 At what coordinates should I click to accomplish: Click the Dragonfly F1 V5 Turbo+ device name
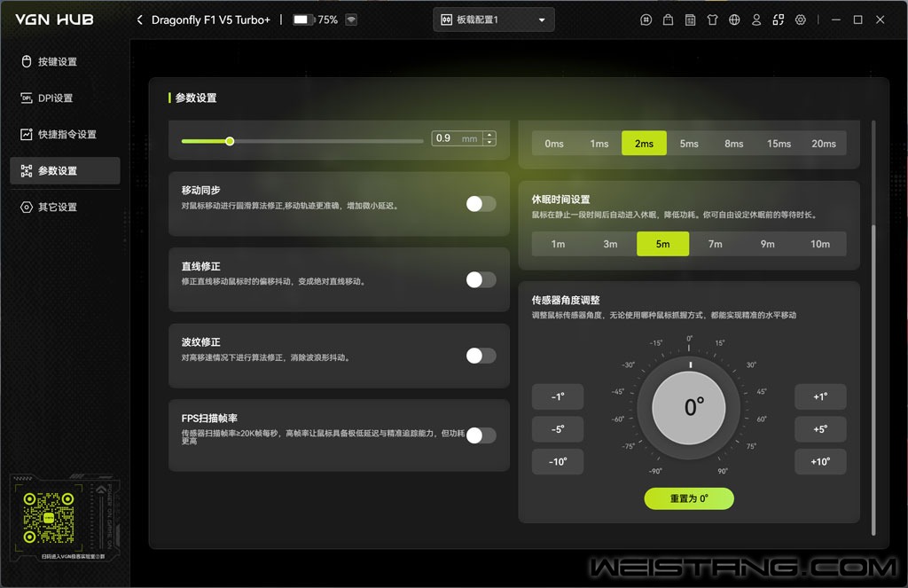pos(211,20)
